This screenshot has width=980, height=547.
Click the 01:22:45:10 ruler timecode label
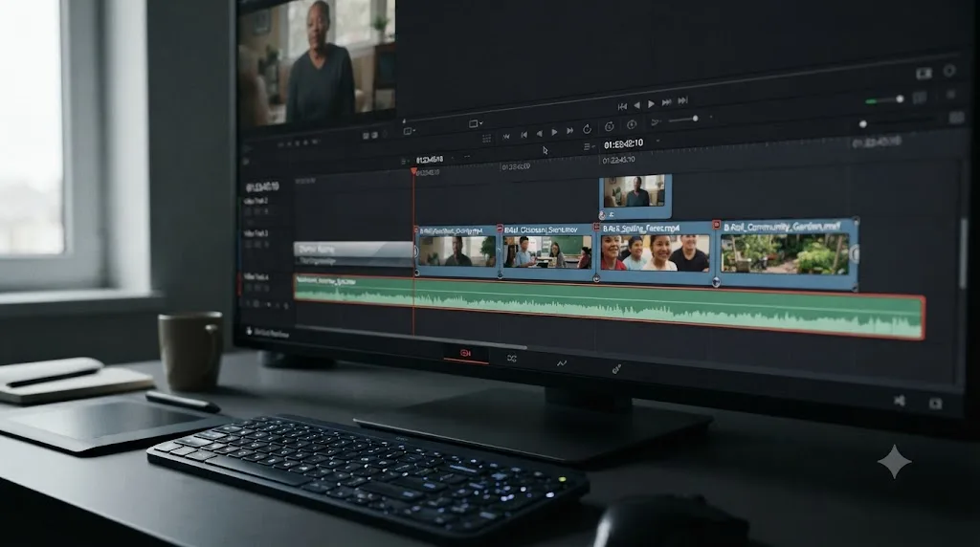coord(619,160)
